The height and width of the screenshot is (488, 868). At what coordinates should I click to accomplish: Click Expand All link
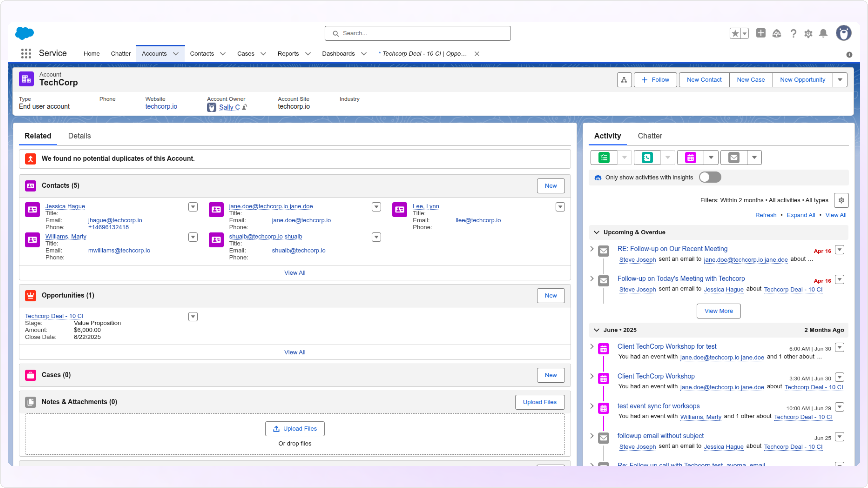pos(801,215)
